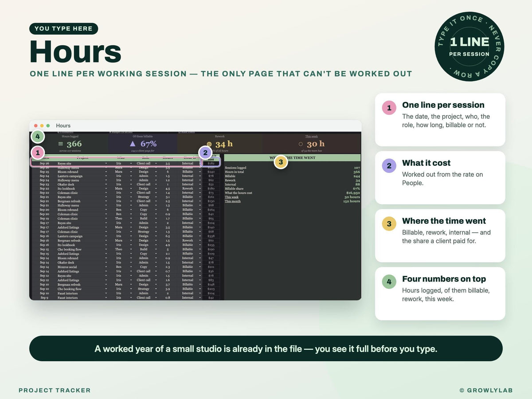Open Rework dropdown on Sep 22 Ito lookbook row
The image size is (532, 399).
pos(200,188)
